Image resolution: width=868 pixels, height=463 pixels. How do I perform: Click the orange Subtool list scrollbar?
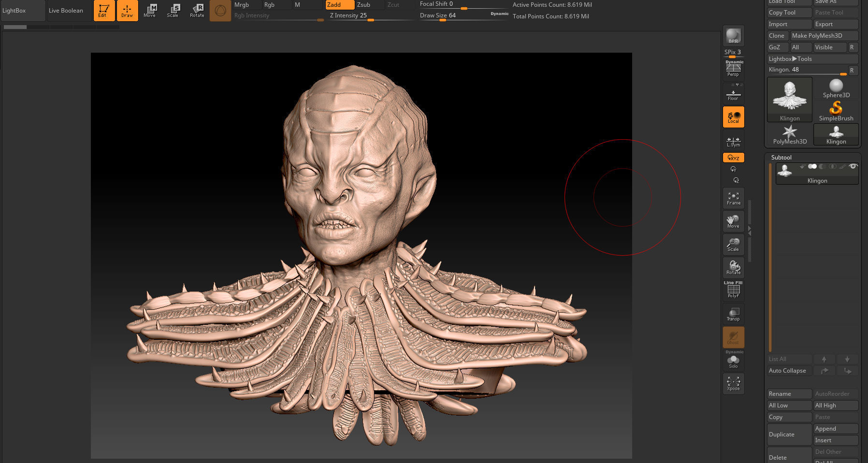pos(770,257)
